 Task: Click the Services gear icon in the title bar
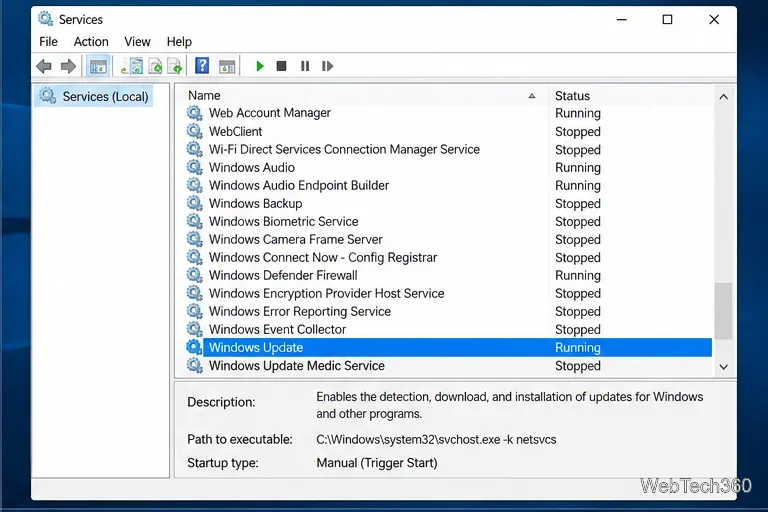pyautogui.click(x=46, y=19)
